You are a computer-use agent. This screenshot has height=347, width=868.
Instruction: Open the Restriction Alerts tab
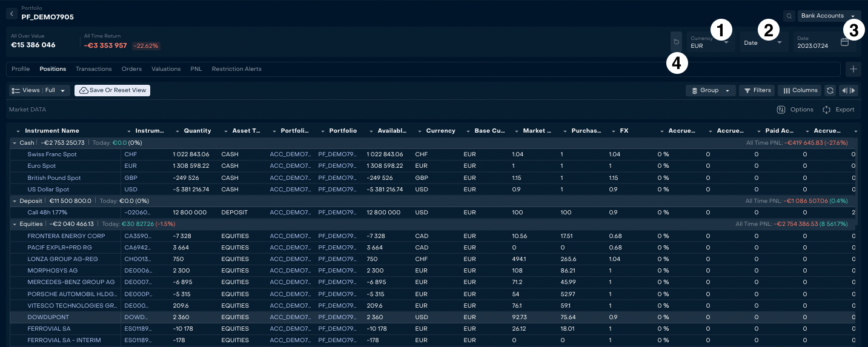point(236,69)
